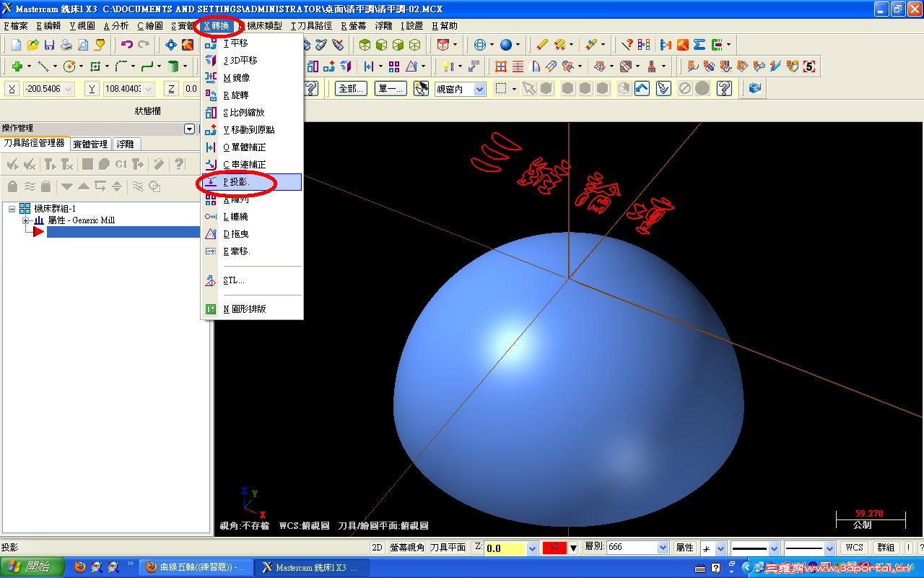Toggle the blue verify selection button in the ribbon
Viewport: 924px width, 578px height.
click(642, 88)
